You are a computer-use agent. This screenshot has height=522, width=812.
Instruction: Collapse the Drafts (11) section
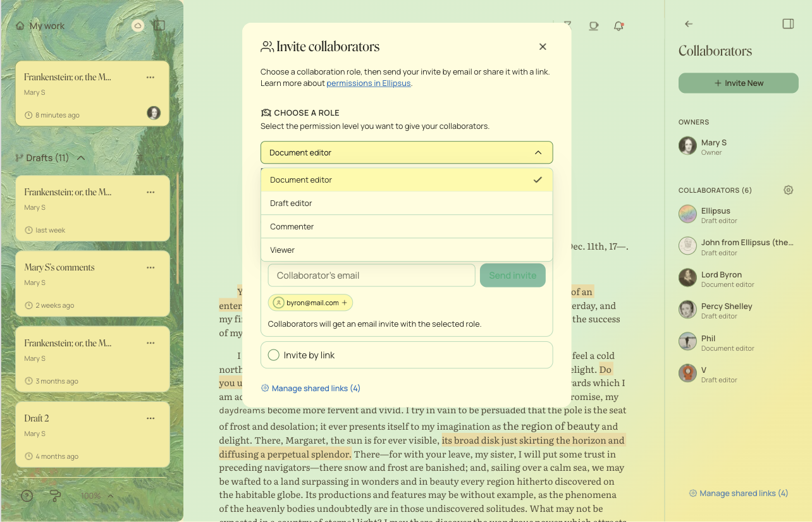coord(81,158)
